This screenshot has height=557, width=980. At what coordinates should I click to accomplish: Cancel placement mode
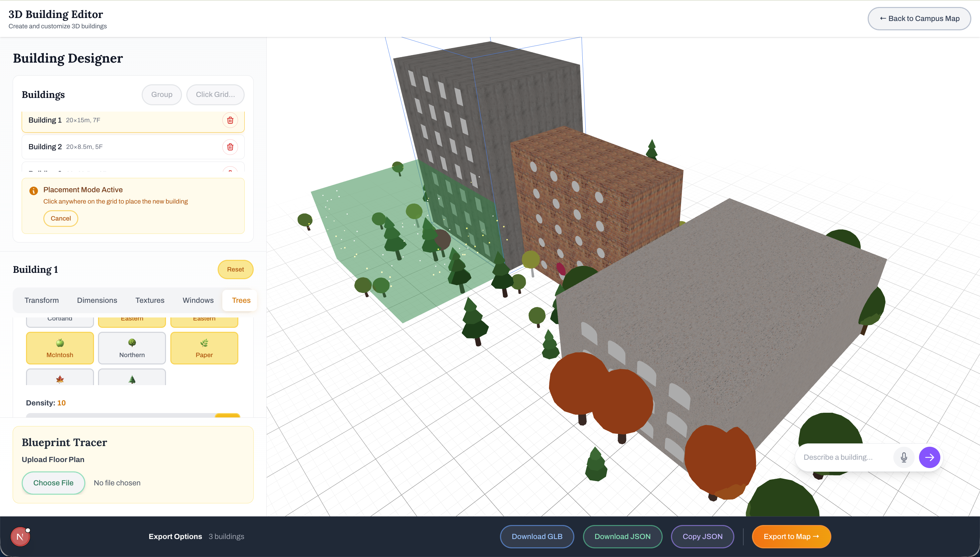tap(60, 219)
